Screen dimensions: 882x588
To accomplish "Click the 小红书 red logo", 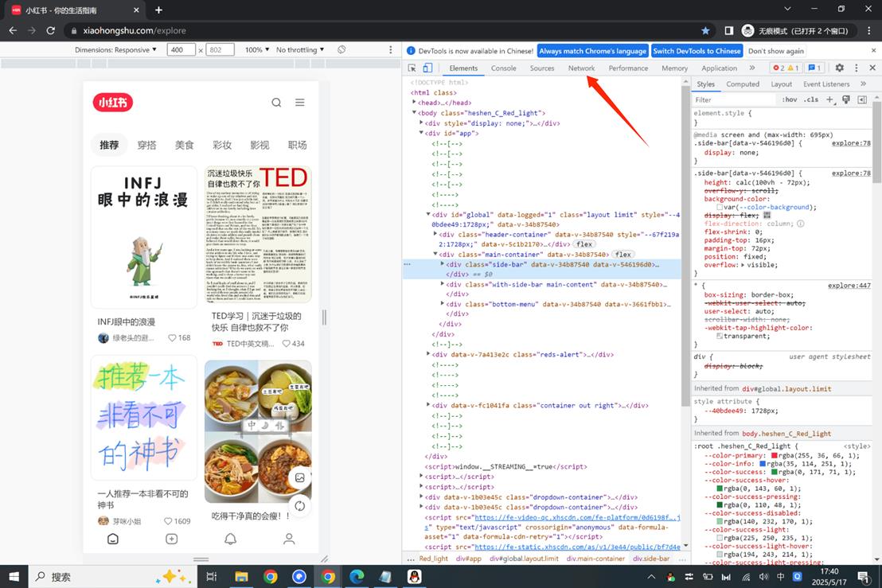I will click(112, 103).
